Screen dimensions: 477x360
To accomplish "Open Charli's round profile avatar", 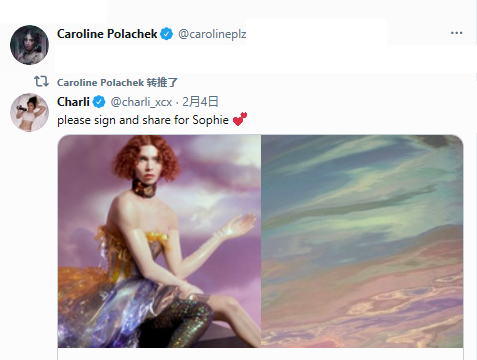I will 29,112.
